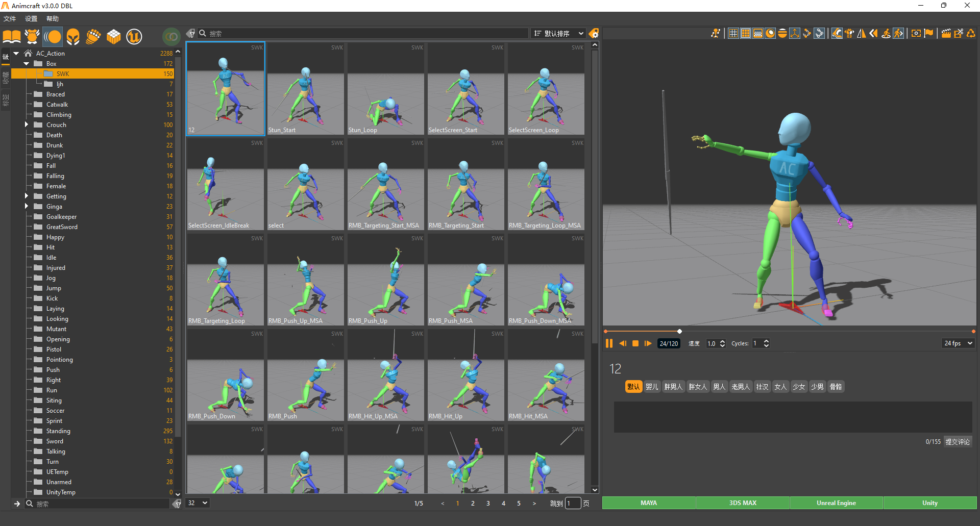Click the speed 1.0 spinner arrows
Viewport: 980px width, 526px height.
722,343
